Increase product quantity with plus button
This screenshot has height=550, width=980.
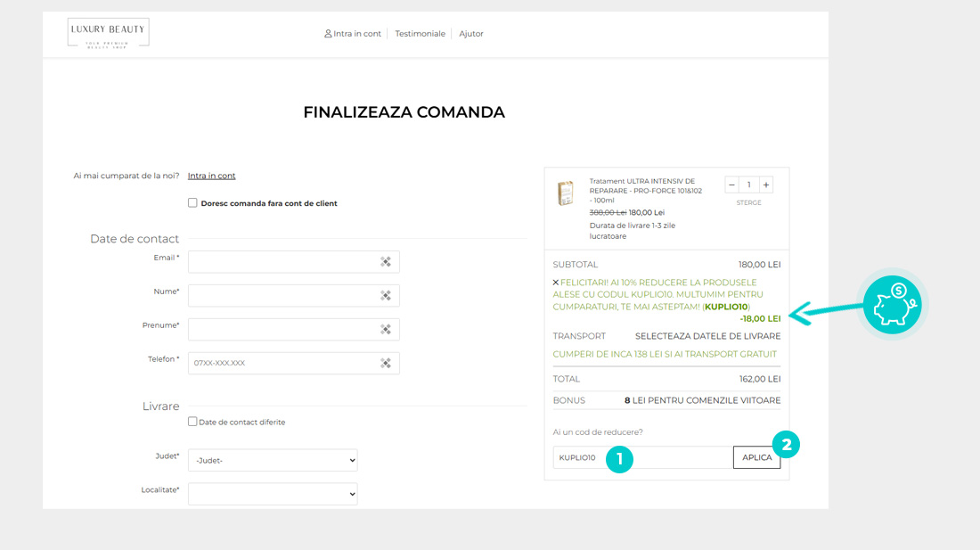[x=766, y=185]
